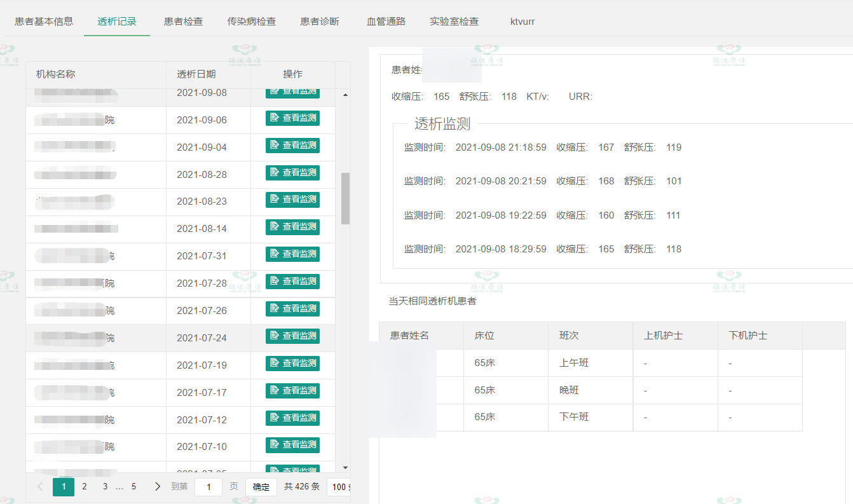Click 查看监测 for 2021-09-06
The height and width of the screenshot is (504, 853).
[x=292, y=118]
